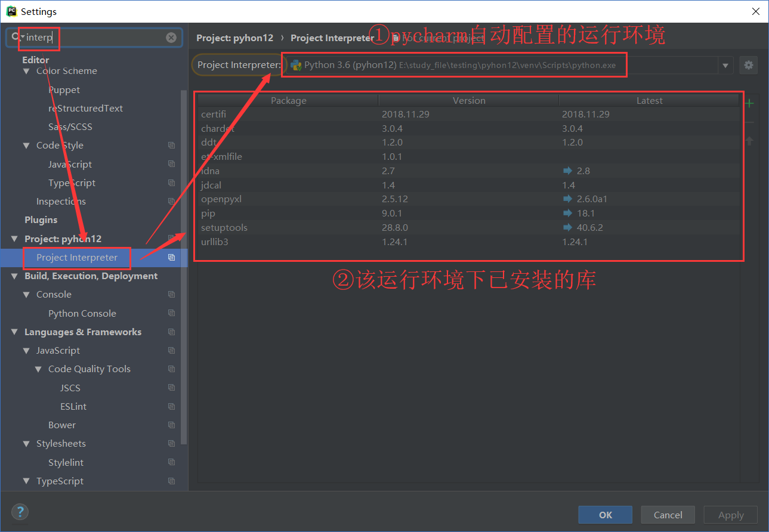Select the certifi package row
This screenshot has width=769, height=532.
tap(469, 114)
